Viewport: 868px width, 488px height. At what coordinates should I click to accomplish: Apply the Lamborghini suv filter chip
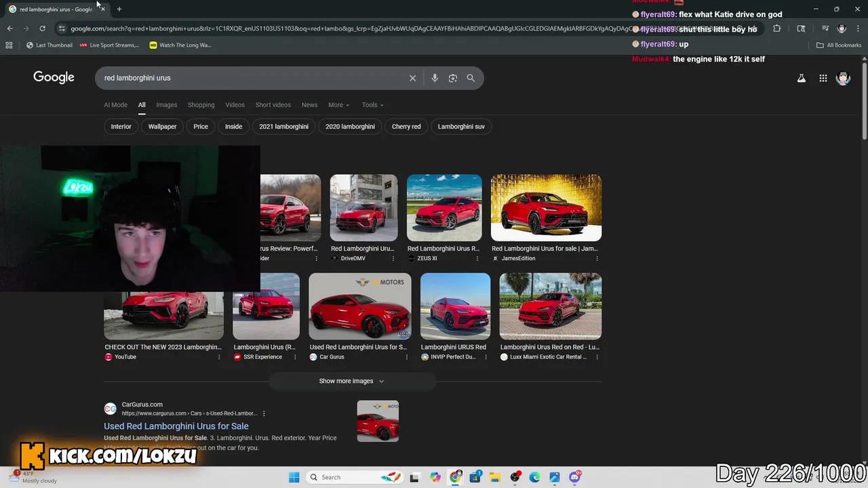tap(461, 127)
